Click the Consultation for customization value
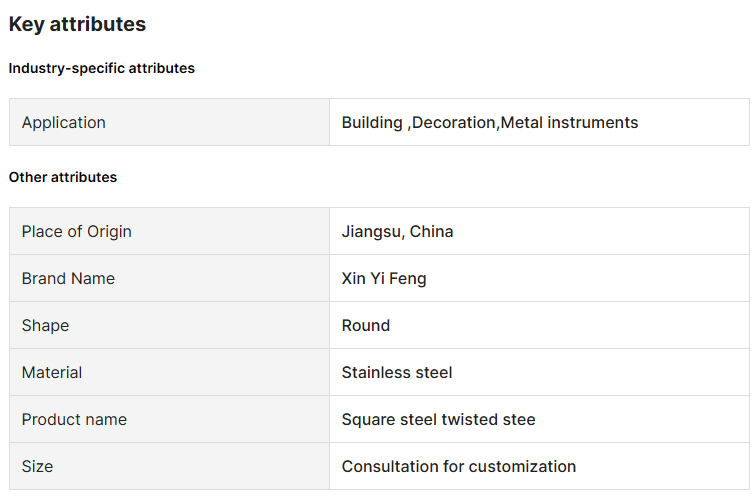Screen dimensions: 755x498 pos(458,467)
